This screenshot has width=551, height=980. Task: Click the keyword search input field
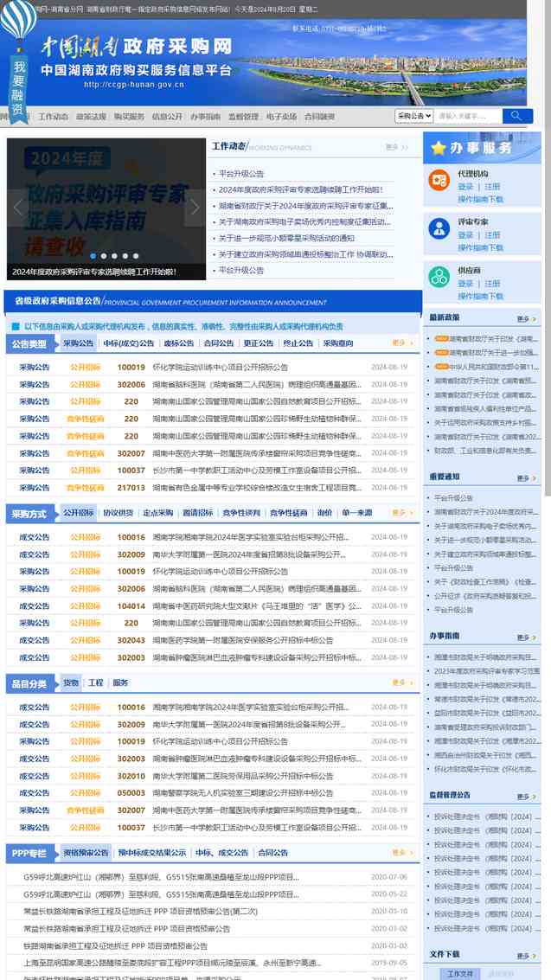click(x=468, y=116)
